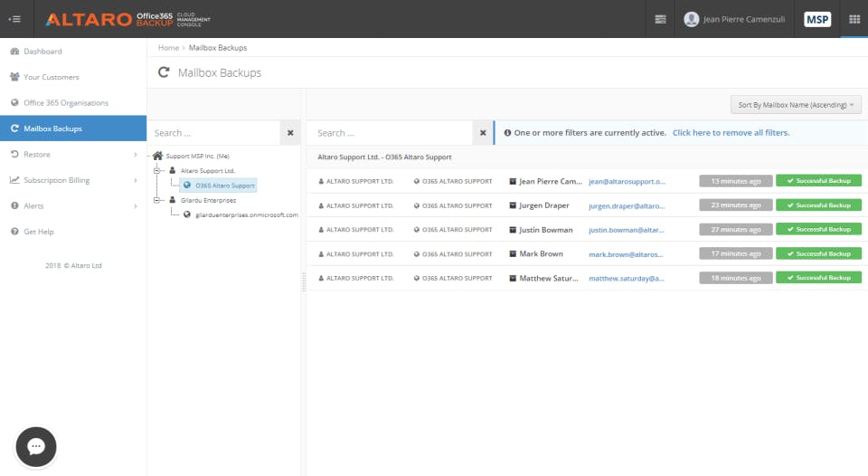The image size is (868, 476).
Task: Select Support MSP Inc. (Me) tree node
Action: click(x=198, y=157)
